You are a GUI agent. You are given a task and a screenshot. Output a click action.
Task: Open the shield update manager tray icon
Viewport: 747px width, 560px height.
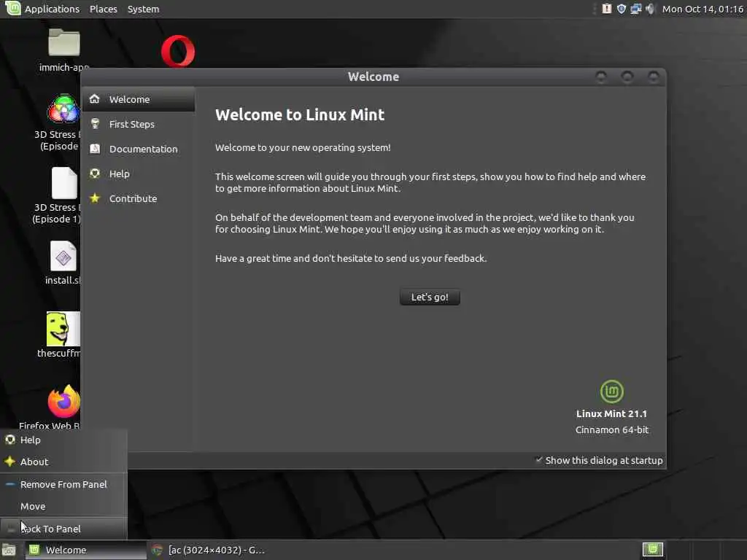point(622,9)
